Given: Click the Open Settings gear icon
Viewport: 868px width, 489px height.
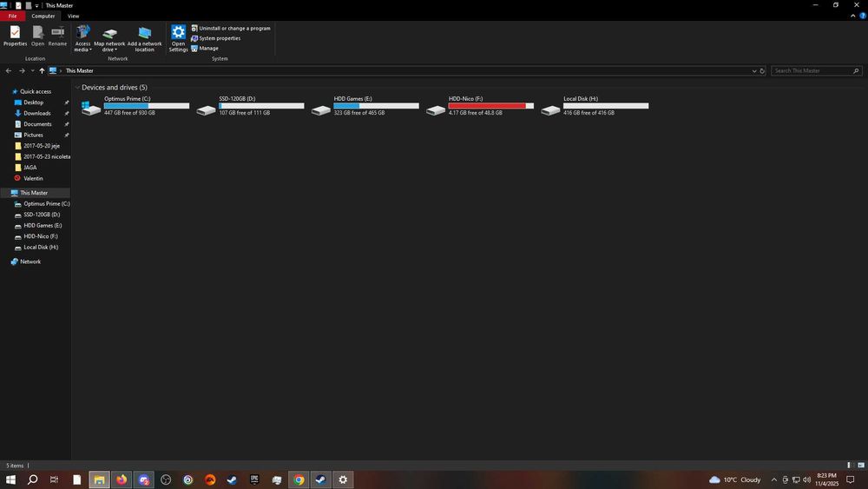Looking at the screenshot, I should [x=178, y=32].
